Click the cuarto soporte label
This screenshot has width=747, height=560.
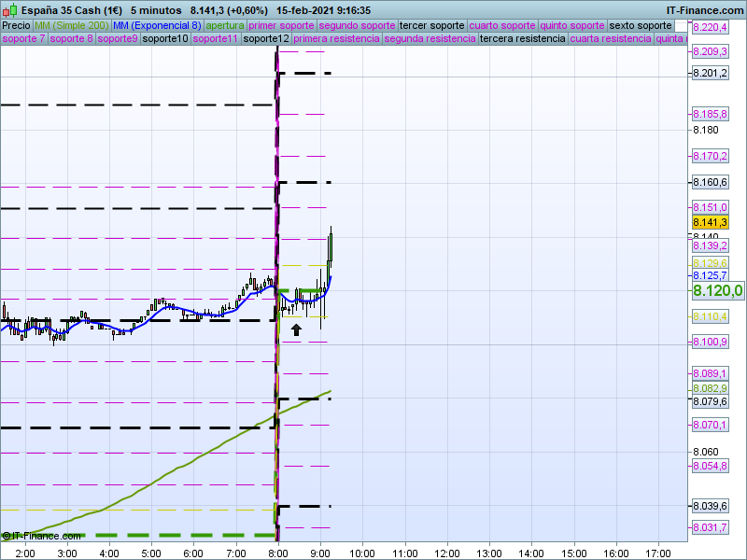pos(502,26)
